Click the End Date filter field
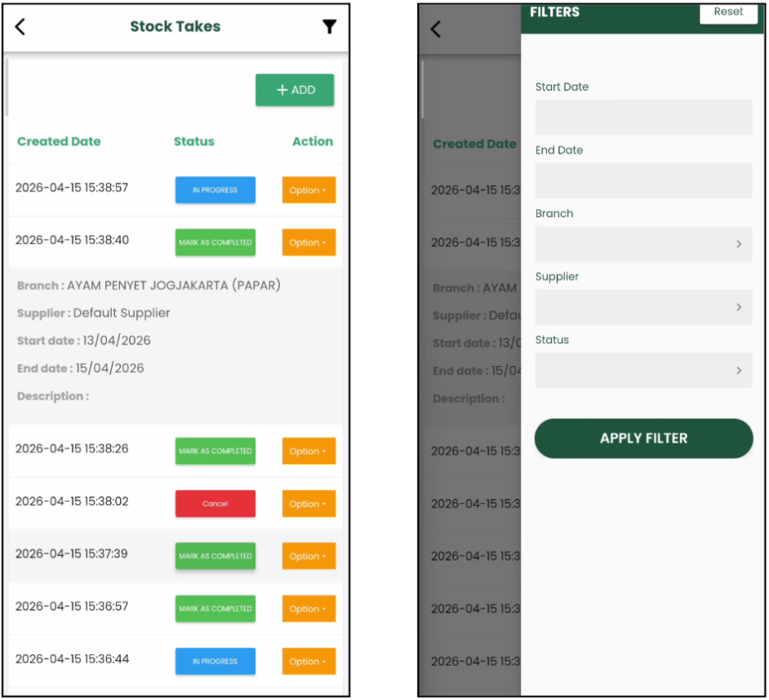 pyautogui.click(x=643, y=181)
